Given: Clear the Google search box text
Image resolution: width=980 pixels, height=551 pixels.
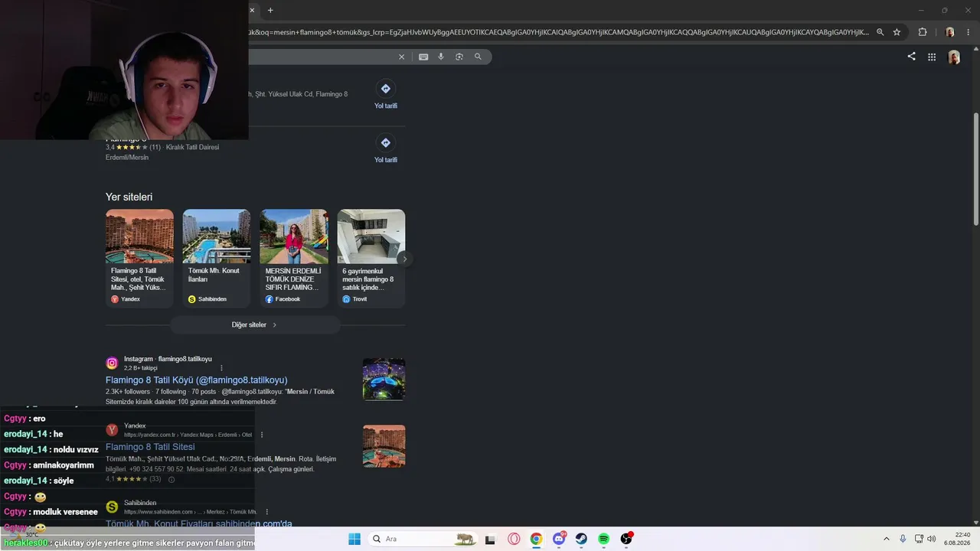Looking at the screenshot, I should click(401, 57).
